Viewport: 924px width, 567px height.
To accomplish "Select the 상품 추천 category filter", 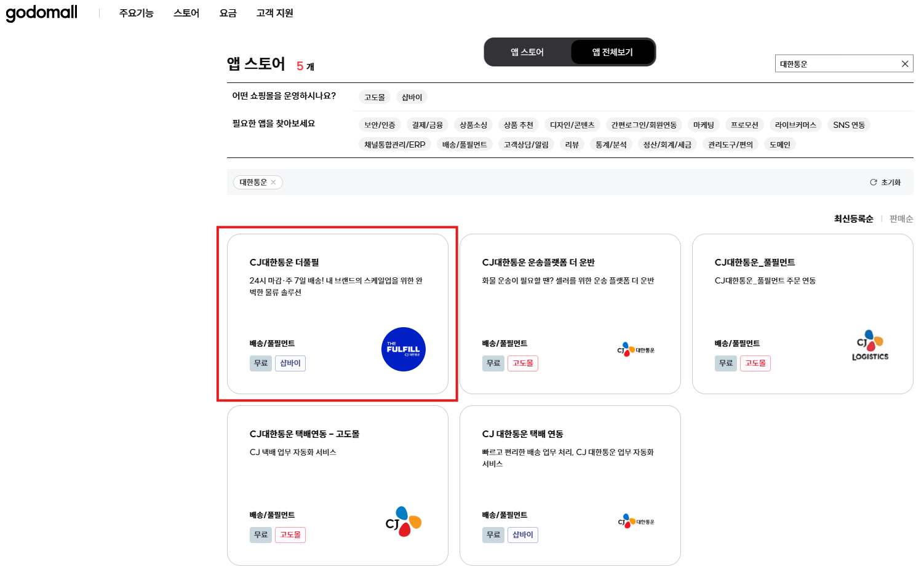I will 519,125.
